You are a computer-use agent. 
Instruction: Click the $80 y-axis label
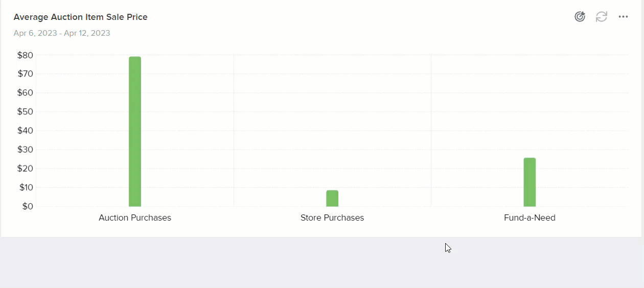[x=25, y=55]
